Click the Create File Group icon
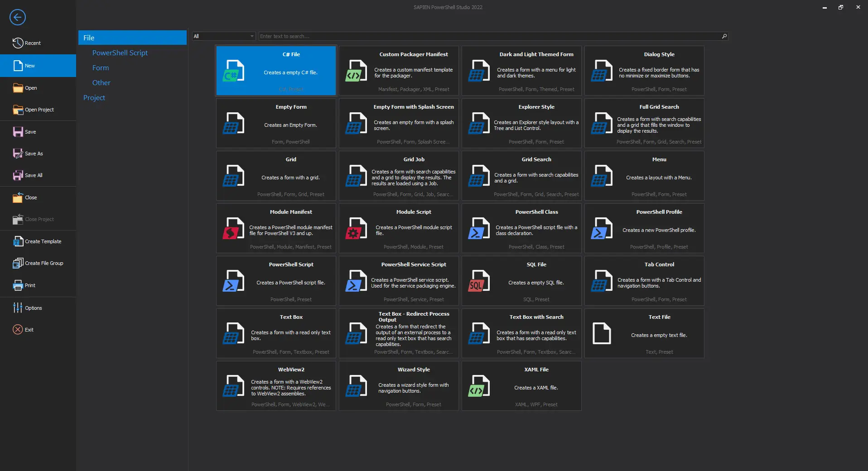The height and width of the screenshot is (471, 868). (x=18, y=263)
